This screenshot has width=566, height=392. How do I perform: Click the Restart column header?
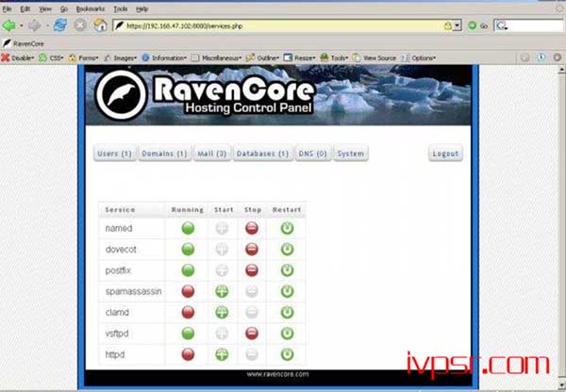click(287, 209)
